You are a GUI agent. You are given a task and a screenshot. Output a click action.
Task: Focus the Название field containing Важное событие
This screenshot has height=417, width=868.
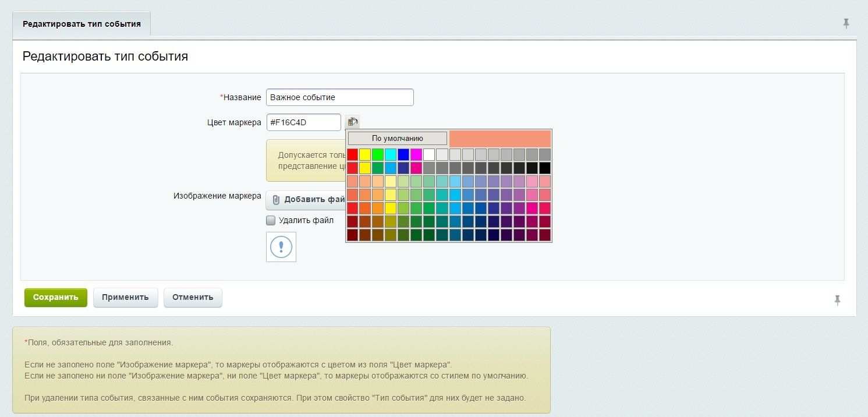[340, 97]
